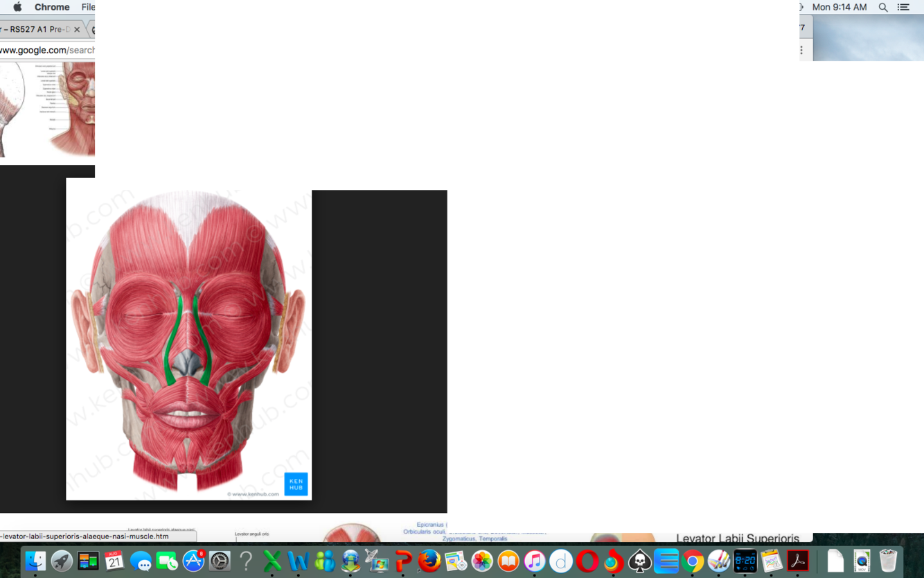
Task: Open System Preferences gear icon
Action: pyautogui.click(x=220, y=561)
